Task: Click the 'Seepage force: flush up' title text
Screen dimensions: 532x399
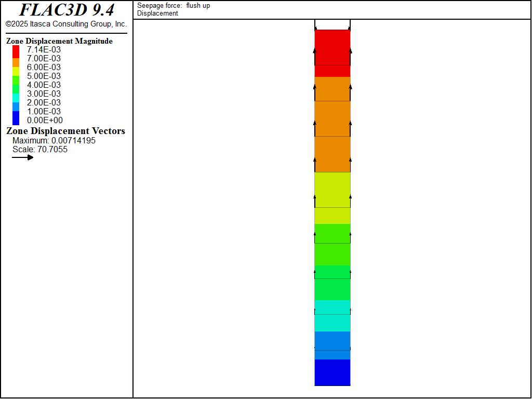Action: [174, 6]
